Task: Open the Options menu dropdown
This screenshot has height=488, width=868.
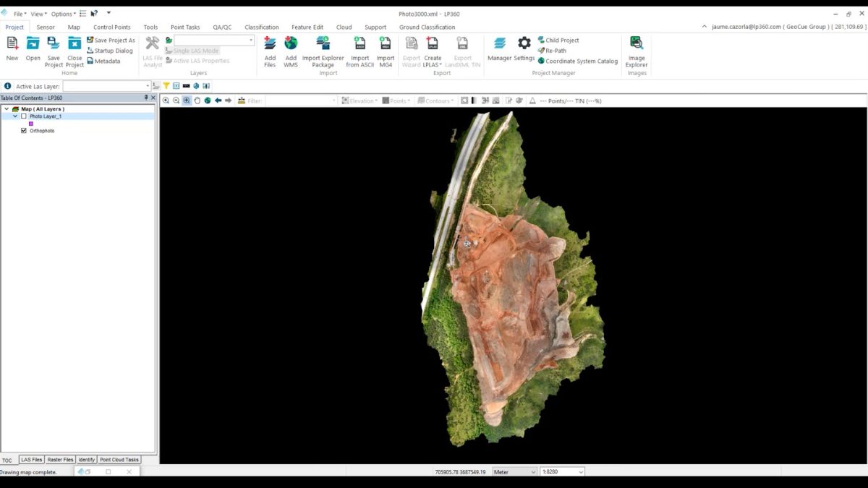Action: tap(63, 14)
